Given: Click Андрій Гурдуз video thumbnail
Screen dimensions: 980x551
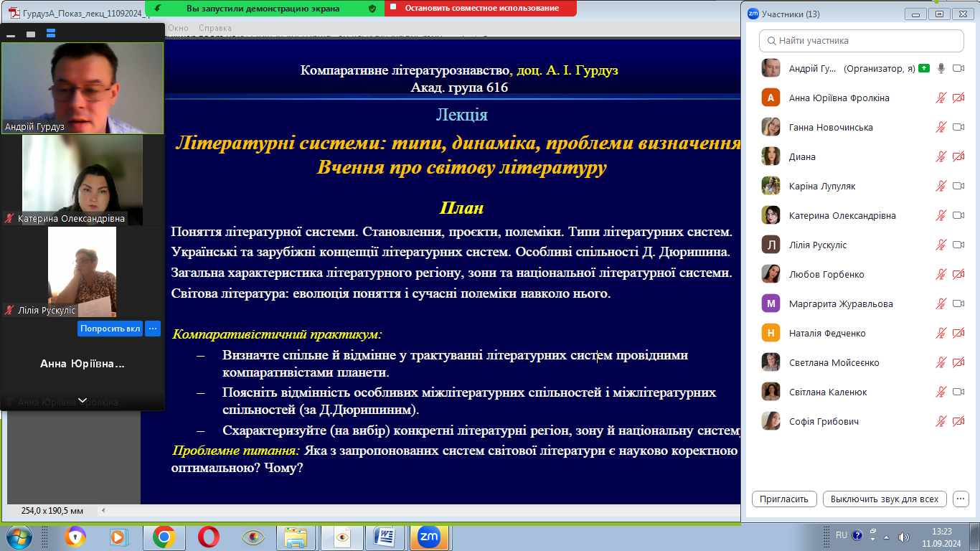Looking at the screenshot, I should pyautogui.click(x=83, y=88).
